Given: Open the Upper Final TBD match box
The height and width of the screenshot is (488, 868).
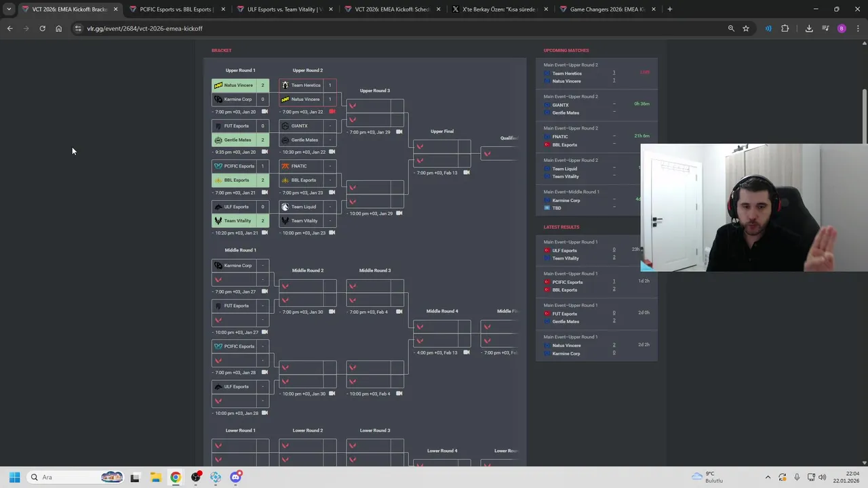Looking at the screenshot, I should [442, 153].
